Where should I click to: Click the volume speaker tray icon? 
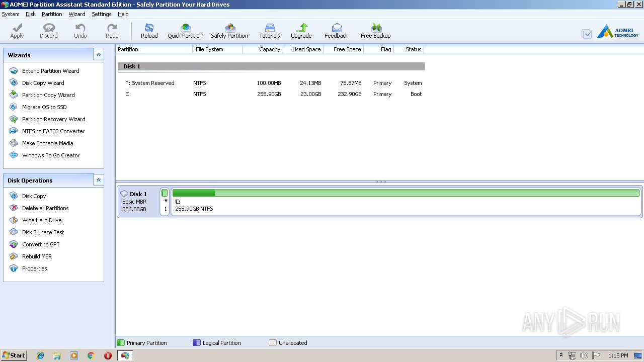(584, 355)
